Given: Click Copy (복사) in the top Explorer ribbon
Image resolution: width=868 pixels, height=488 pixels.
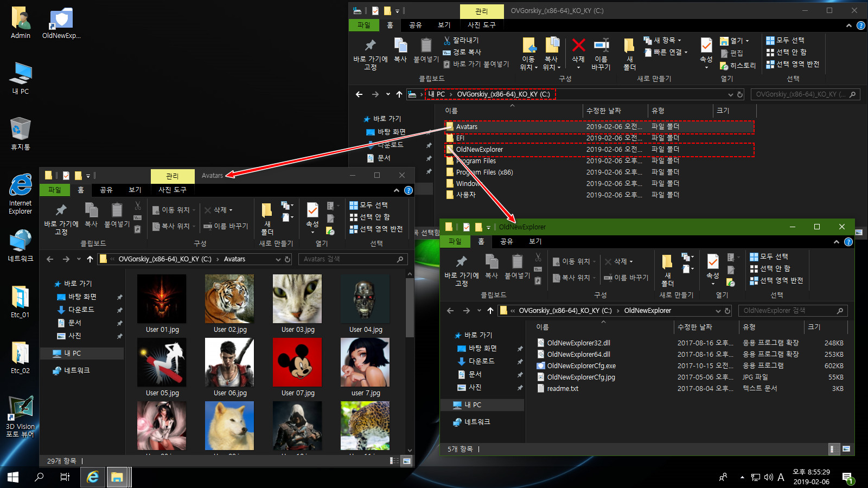Looking at the screenshot, I should pos(400,50).
